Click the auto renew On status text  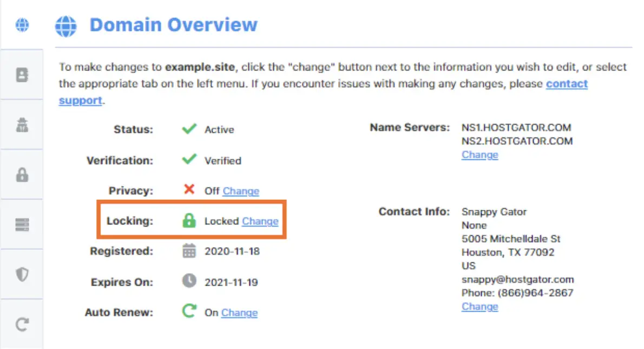[211, 313]
